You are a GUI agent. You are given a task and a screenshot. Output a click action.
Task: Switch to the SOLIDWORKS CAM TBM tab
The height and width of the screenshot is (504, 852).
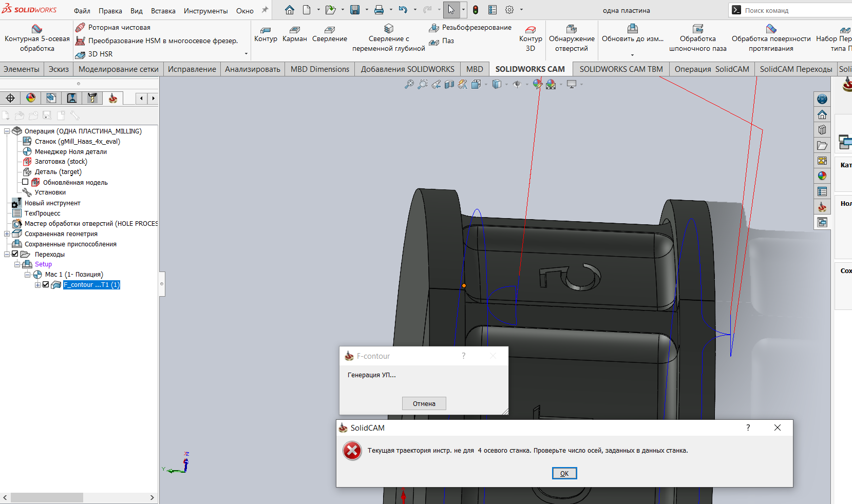click(x=621, y=69)
